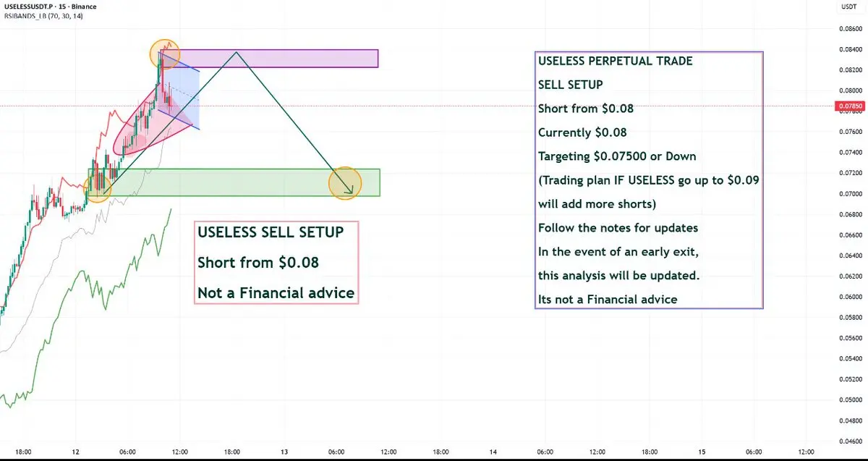Select the green support zone rectangle
Viewport: 868px width, 461px height.
234,182
